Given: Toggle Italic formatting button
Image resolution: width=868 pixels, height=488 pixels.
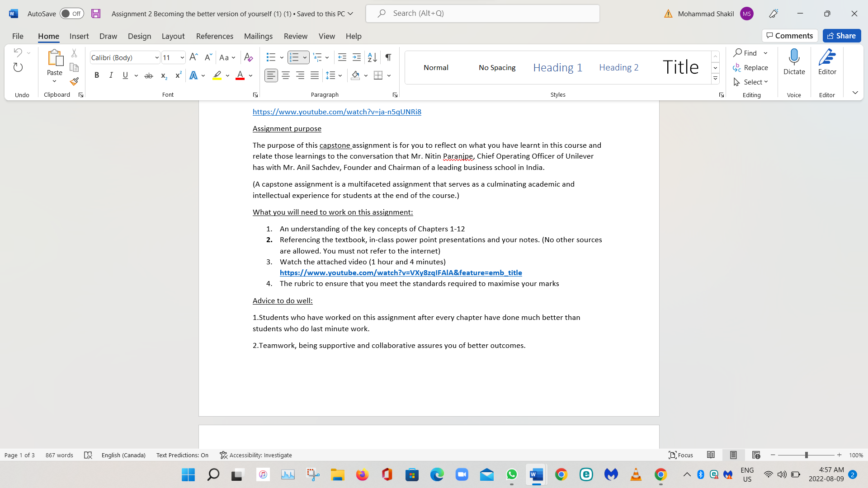Looking at the screenshot, I should pyautogui.click(x=111, y=75).
